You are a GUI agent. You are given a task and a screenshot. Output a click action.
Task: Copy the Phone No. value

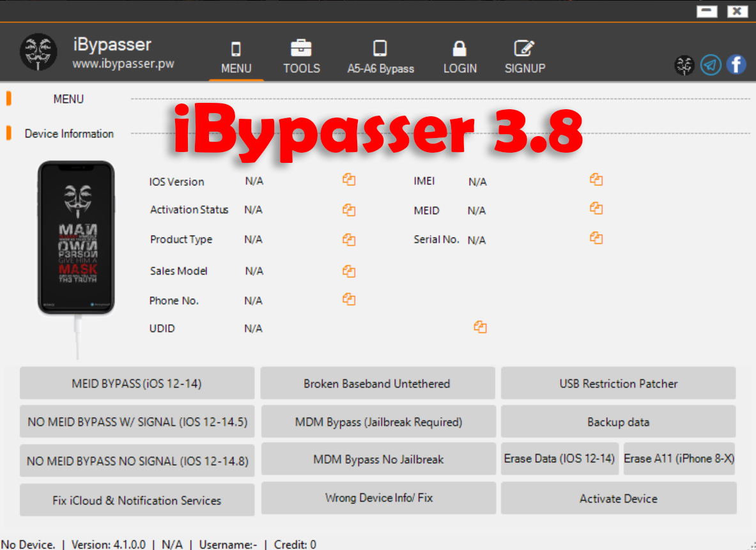[x=349, y=300]
